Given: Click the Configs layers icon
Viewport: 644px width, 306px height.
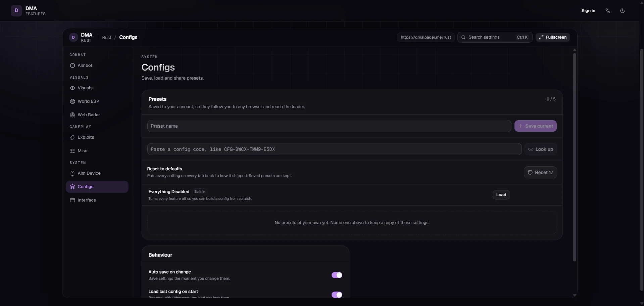Looking at the screenshot, I should click(72, 187).
